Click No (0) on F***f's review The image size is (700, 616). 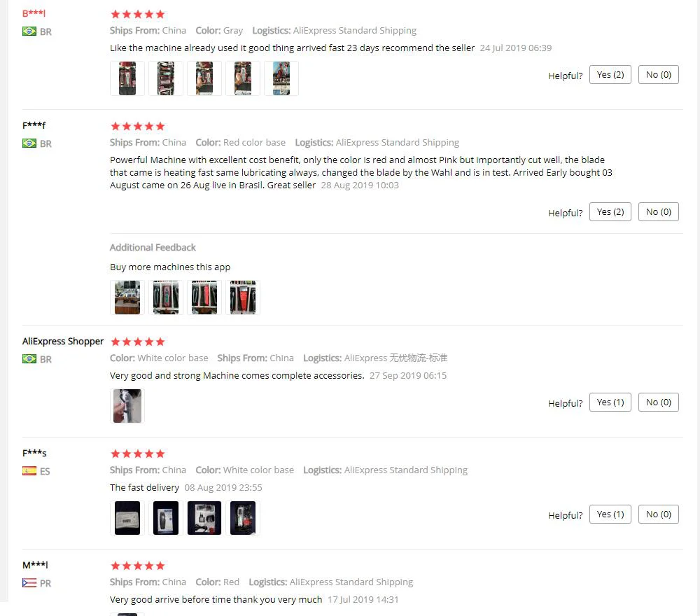659,211
